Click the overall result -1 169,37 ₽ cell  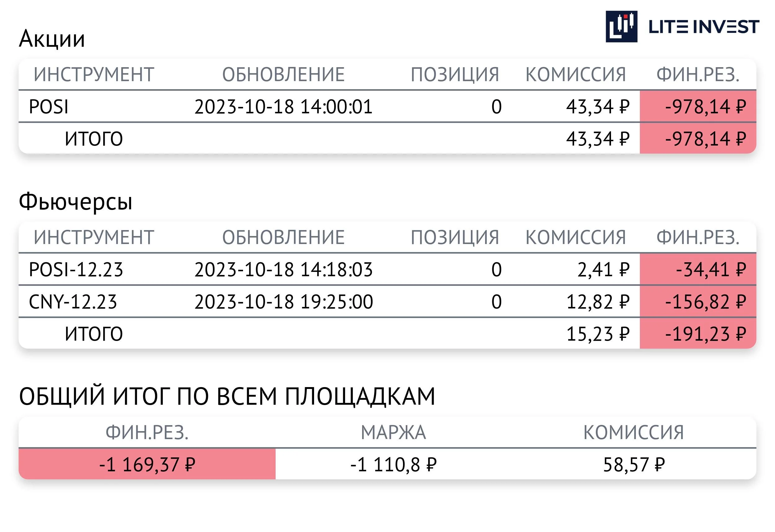pos(147,464)
